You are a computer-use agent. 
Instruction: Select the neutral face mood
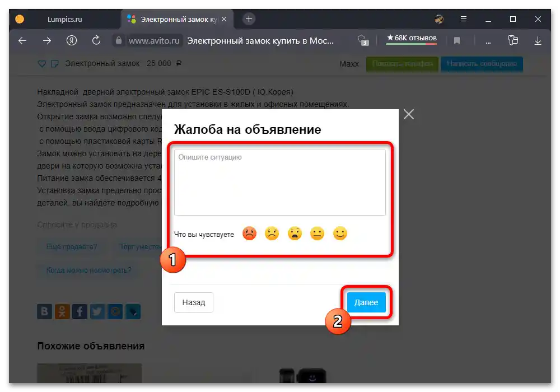coord(318,234)
